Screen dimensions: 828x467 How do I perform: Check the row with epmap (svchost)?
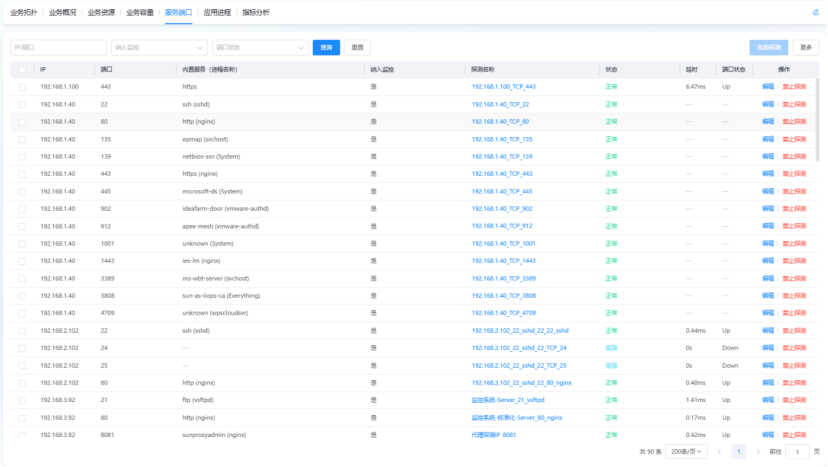22,139
